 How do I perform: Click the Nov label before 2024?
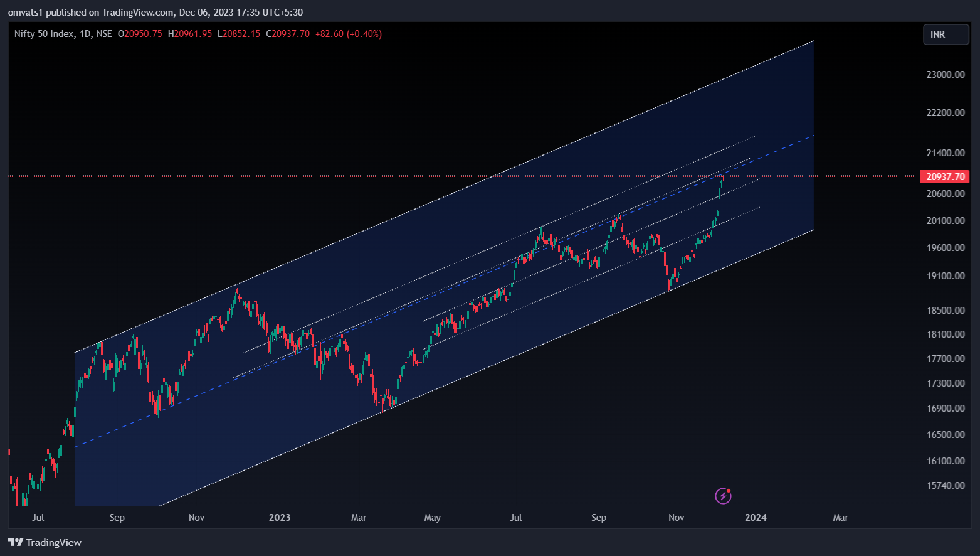click(676, 517)
